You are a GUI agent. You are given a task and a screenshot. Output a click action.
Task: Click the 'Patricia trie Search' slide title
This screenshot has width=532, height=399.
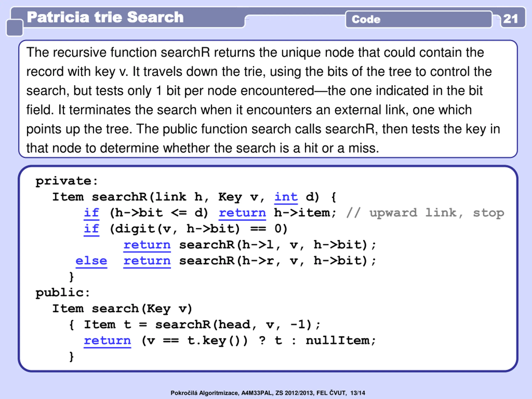click(105, 17)
